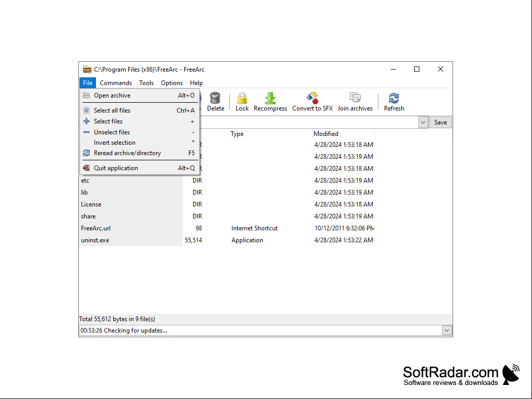Maximize the FreeArc window

pos(417,69)
